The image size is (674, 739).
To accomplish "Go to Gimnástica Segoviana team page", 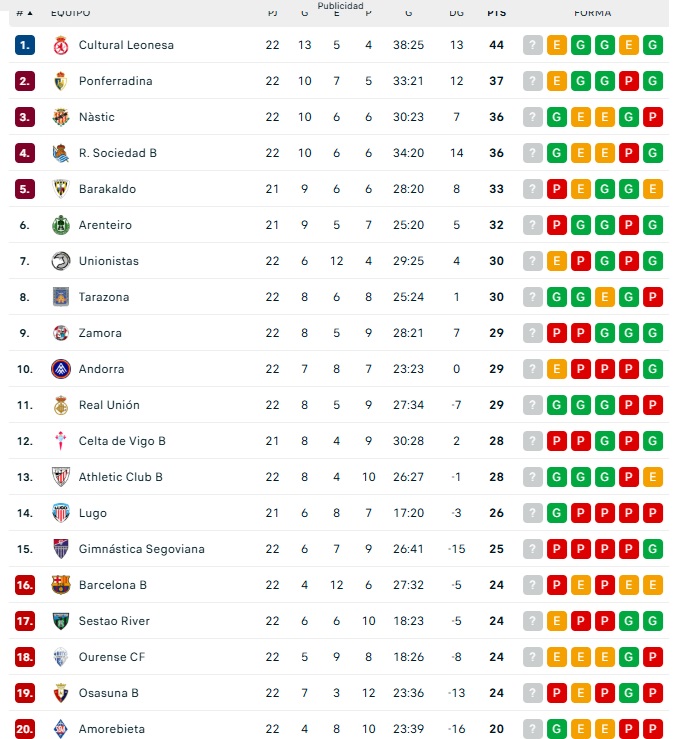I will 141,549.
